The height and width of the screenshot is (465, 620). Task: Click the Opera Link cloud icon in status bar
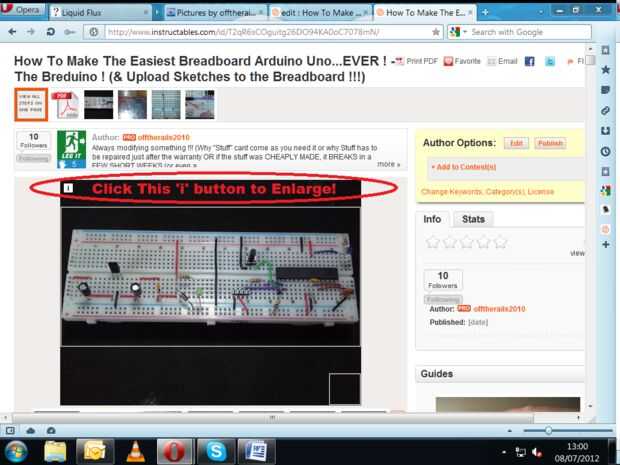pos(31,430)
